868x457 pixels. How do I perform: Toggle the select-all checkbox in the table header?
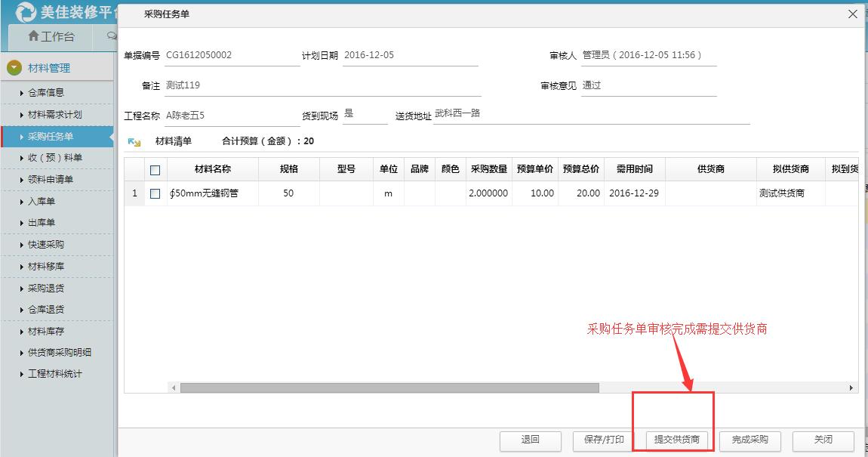point(154,168)
